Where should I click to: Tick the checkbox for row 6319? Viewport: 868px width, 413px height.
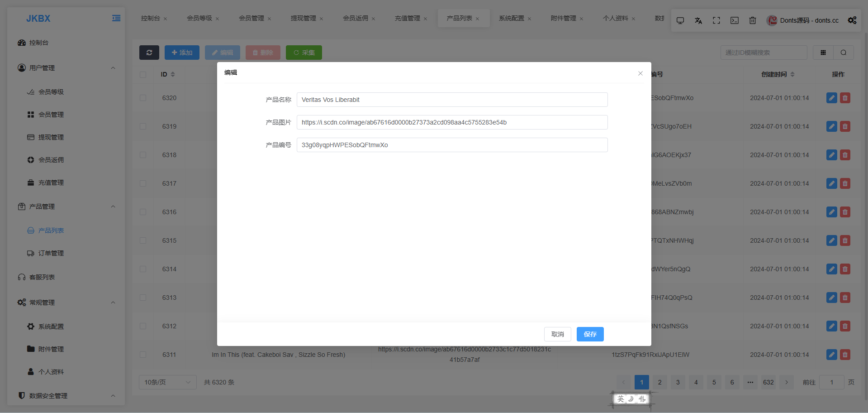[x=143, y=126]
